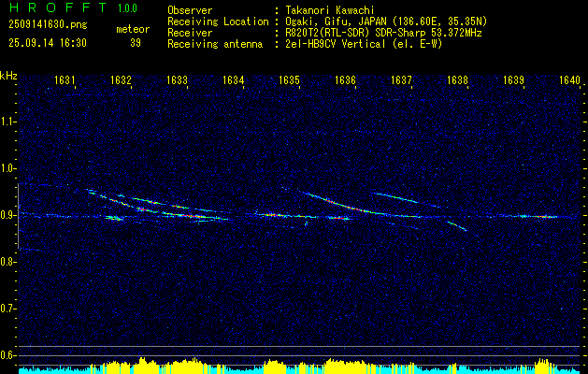Viewport: 588px width, 374px height.
Task: Click the kHz axis unit label
Action: coord(8,76)
